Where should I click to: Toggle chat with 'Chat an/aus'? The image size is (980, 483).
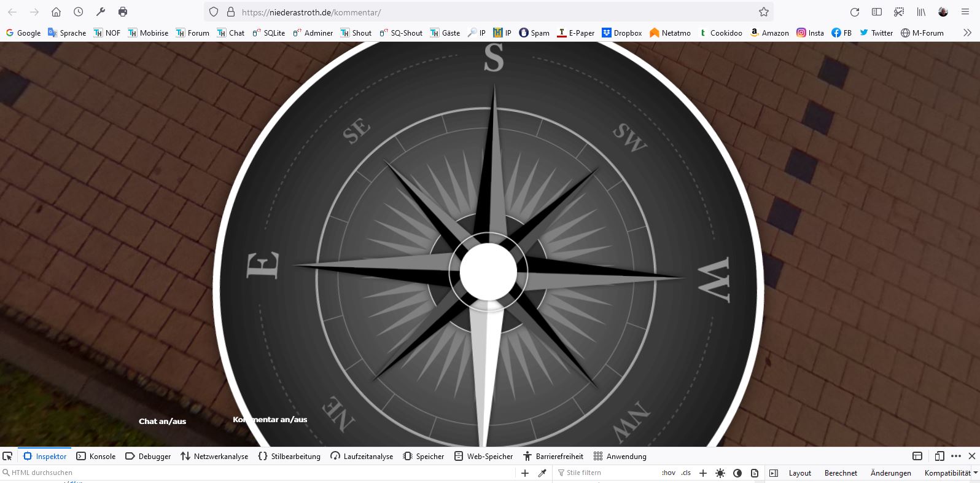pos(162,421)
